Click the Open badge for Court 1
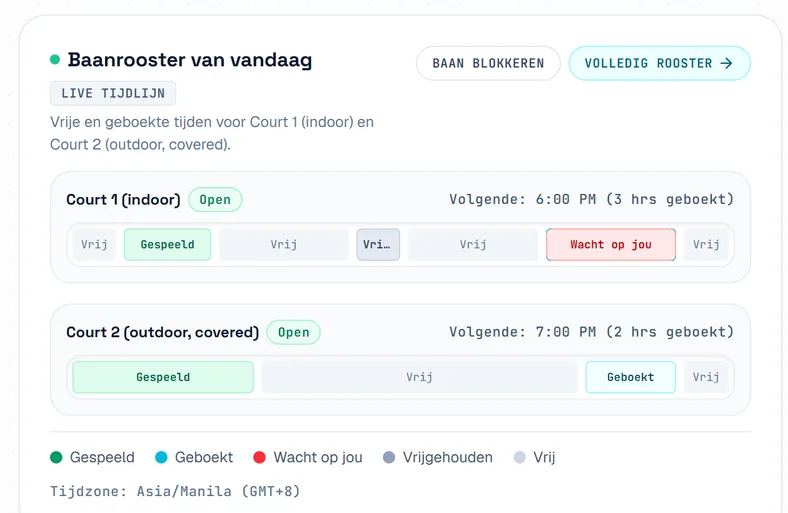This screenshot has height=513, width=788. tap(215, 200)
